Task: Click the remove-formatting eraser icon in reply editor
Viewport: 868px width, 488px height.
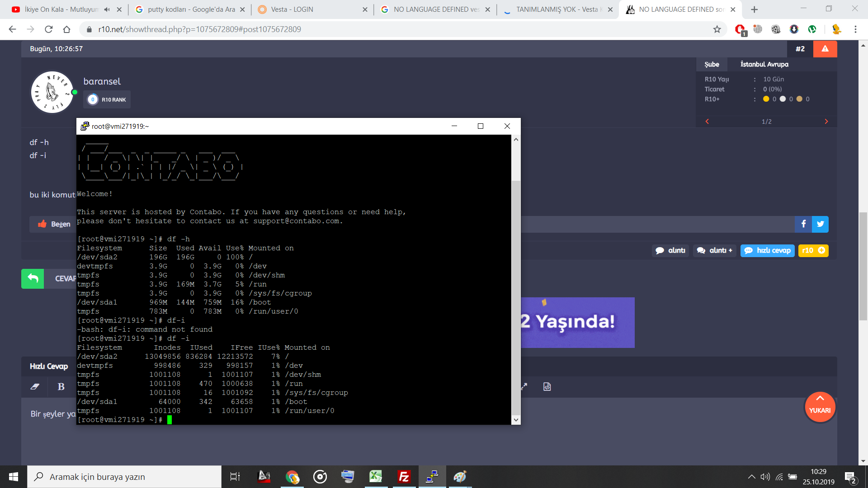Action: (x=35, y=387)
